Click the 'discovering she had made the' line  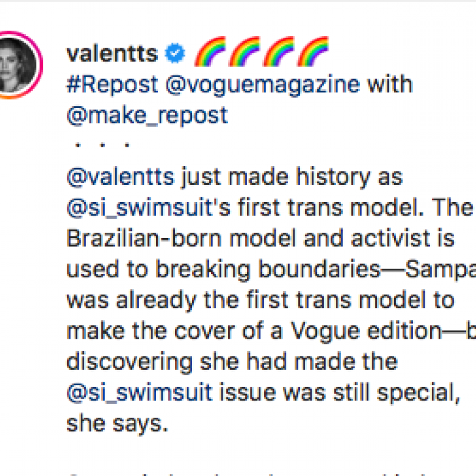[232, 362]
